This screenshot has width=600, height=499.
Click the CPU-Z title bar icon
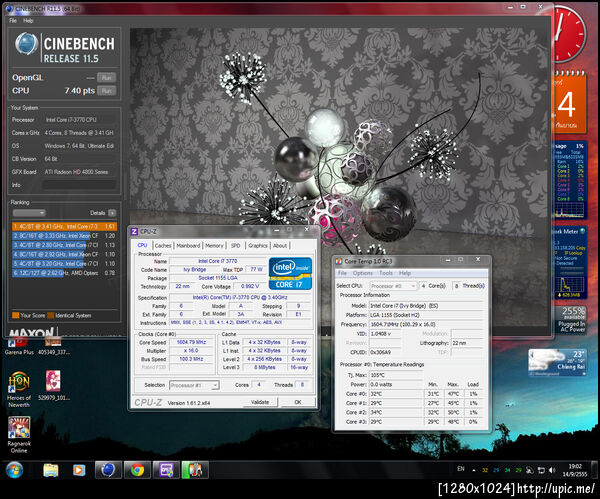(134, 232)
